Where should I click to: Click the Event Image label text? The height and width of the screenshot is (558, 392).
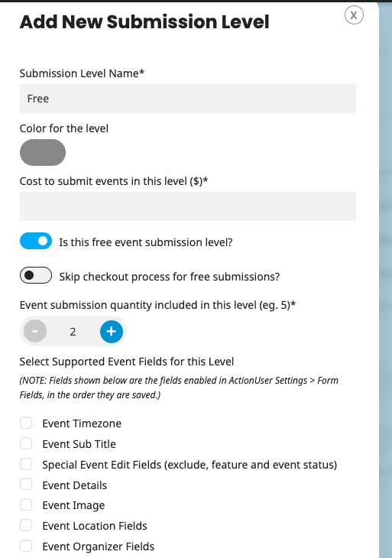click(x=73, y=505)
